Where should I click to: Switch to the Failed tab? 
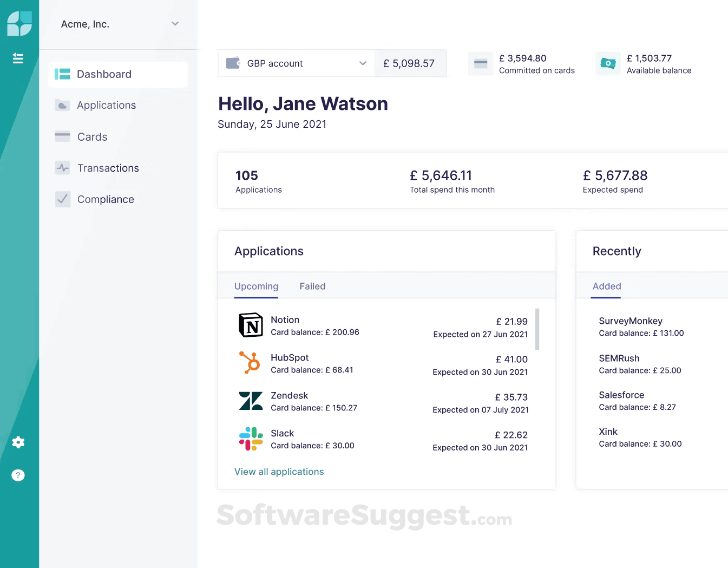312,286
